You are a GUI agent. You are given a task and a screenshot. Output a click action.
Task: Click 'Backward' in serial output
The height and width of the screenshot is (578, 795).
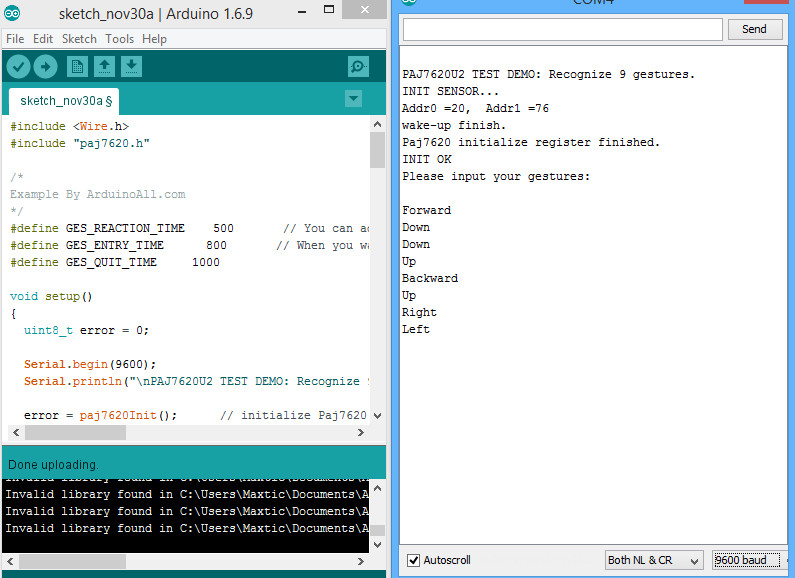coord(430,278)
